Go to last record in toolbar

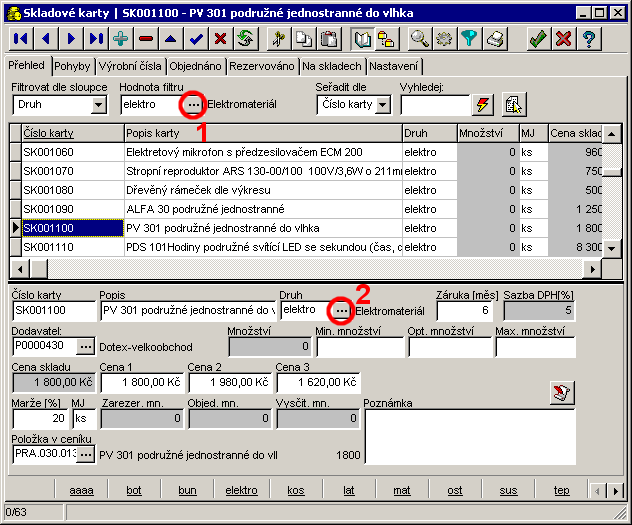tap(96, 39)
